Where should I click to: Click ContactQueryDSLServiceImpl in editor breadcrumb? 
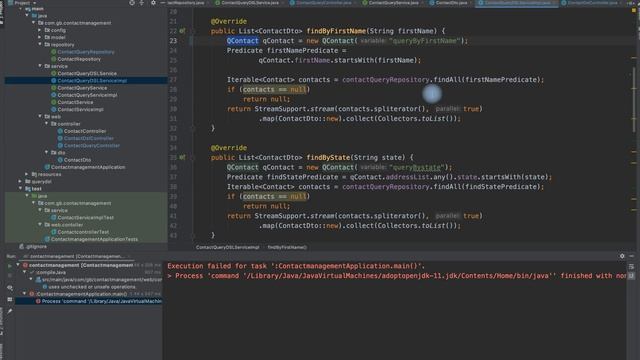[227, 247]
